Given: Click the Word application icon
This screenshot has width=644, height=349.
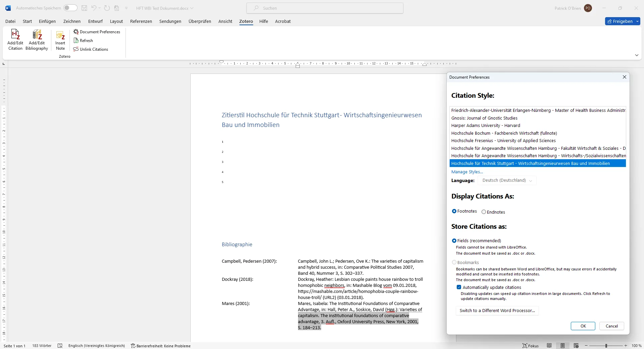Looking at the screenshot, I should pyautogui.click(x=8, y=8).
